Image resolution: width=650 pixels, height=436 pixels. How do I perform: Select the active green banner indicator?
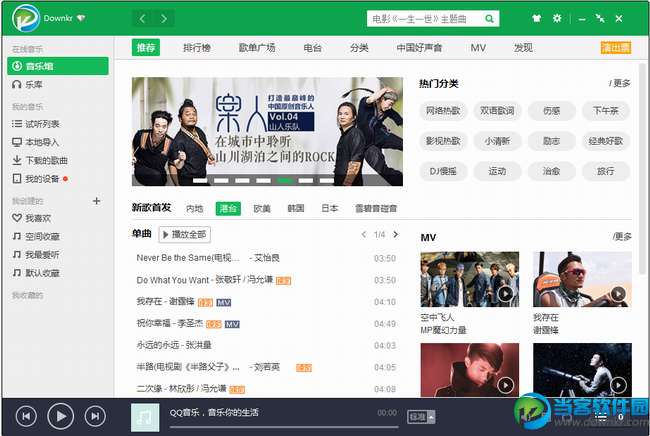coord(284,180)
